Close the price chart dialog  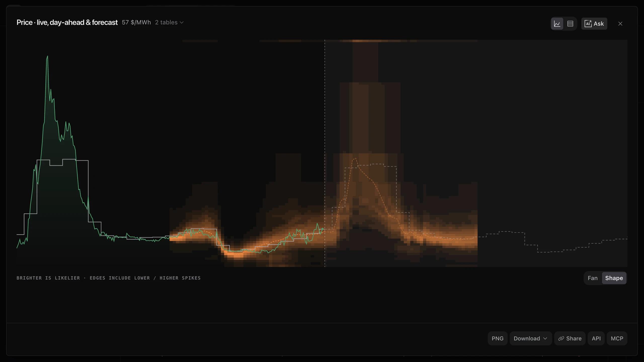pos(620,24)
